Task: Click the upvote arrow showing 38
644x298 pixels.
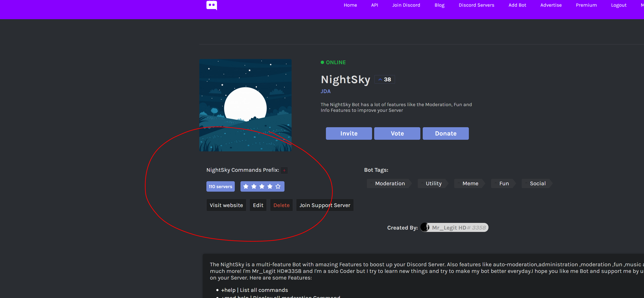Action: tap(380, 80)
